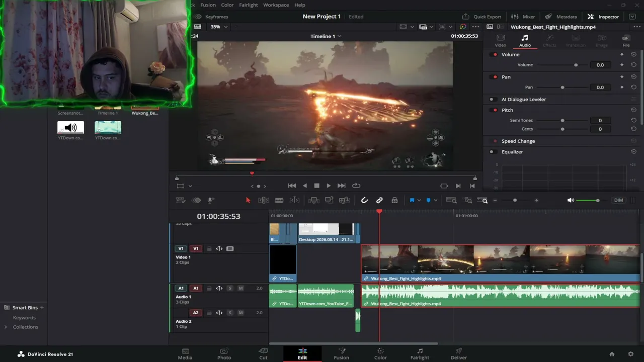
Task: Switch to Inspector File tab
Action: (626, 41)
